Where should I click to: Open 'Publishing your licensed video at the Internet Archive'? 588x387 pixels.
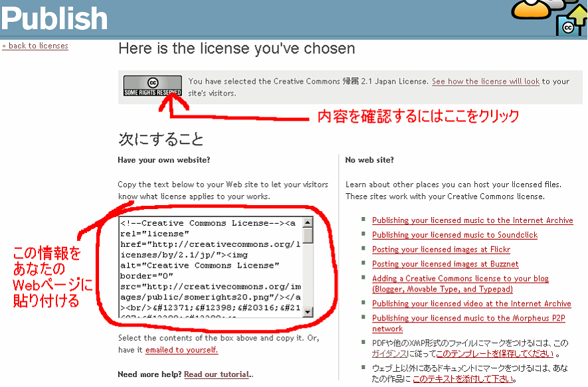tap(471, 303)
